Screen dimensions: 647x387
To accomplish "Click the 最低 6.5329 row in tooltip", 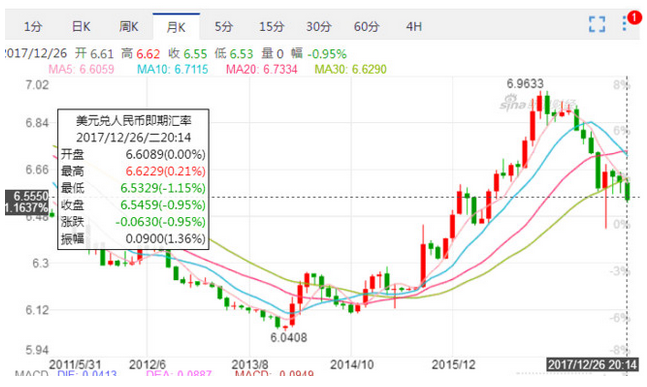I will coord(133,188).
